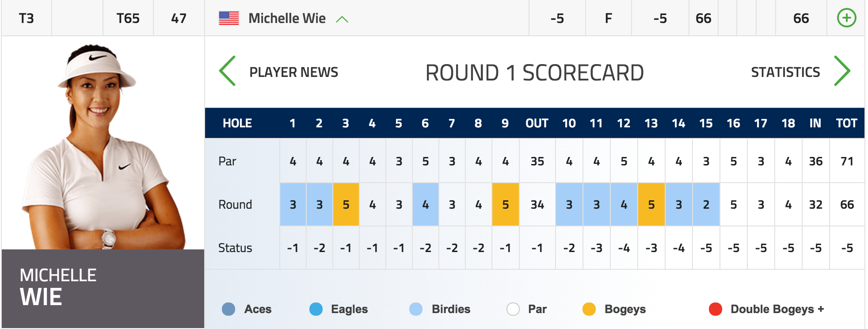
Task: Click Michelle Wie's player photo
Action: [103, 146]
